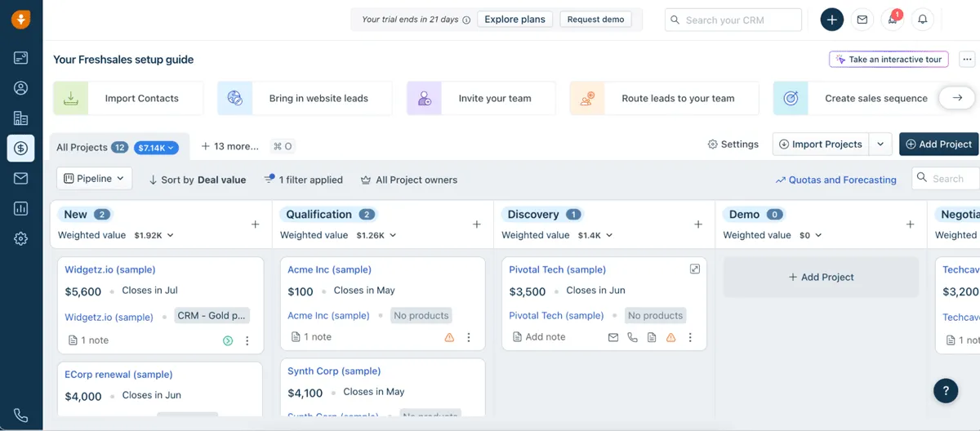Click the Request demo button
980x431 pixels.
[x=595, y=20]
